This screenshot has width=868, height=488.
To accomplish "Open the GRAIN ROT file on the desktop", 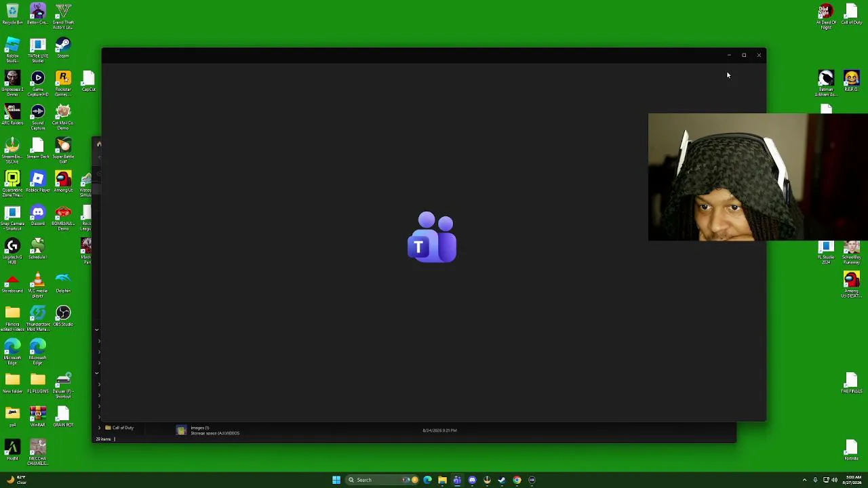I will pos(63,416).
